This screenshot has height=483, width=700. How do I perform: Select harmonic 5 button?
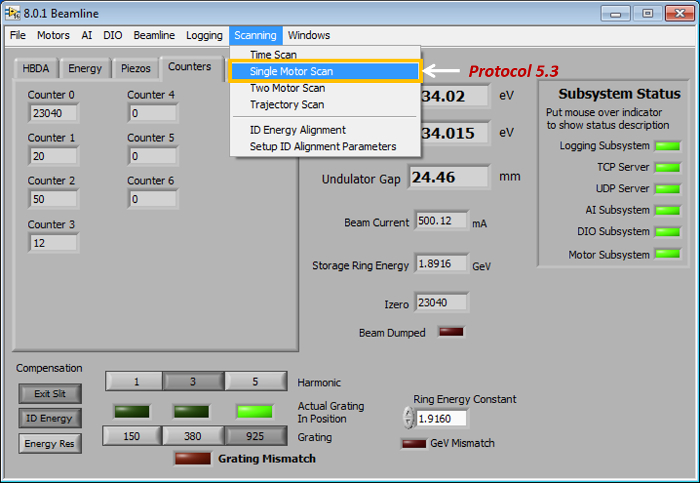pos(254,381)
